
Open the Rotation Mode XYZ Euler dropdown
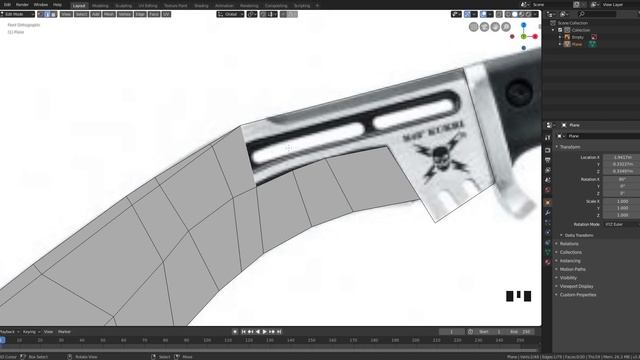click(x=621, y=224)
